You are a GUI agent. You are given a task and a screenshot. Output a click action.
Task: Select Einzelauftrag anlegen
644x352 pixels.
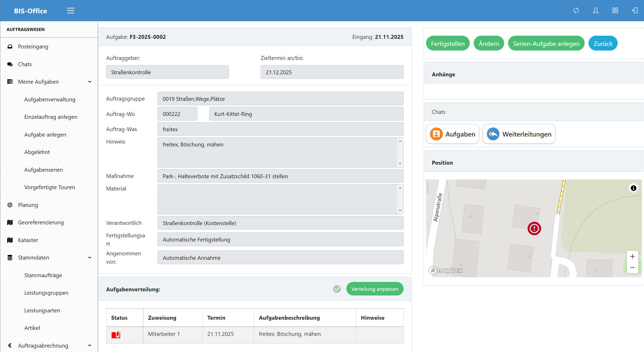(51, 117)
